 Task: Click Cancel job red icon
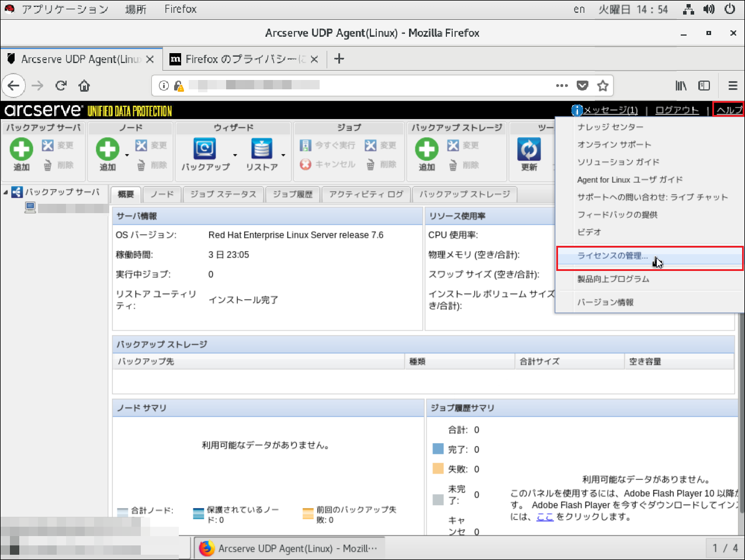(x=306, y=165)
